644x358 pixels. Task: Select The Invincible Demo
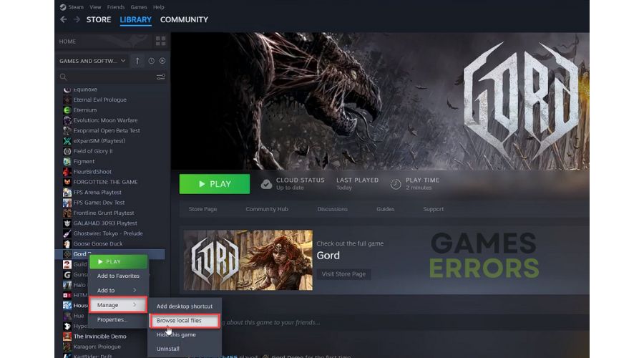click(99, 337)
